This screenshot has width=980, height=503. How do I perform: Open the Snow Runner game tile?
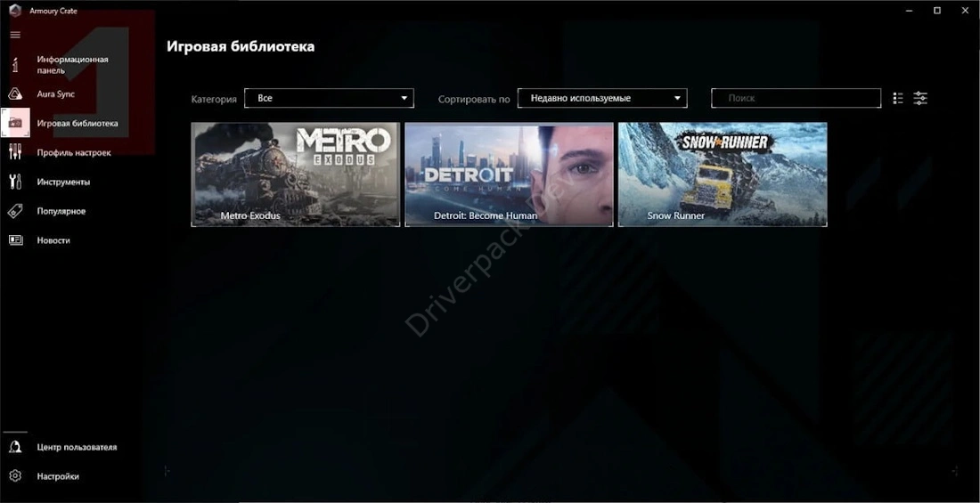coord(723,174)
